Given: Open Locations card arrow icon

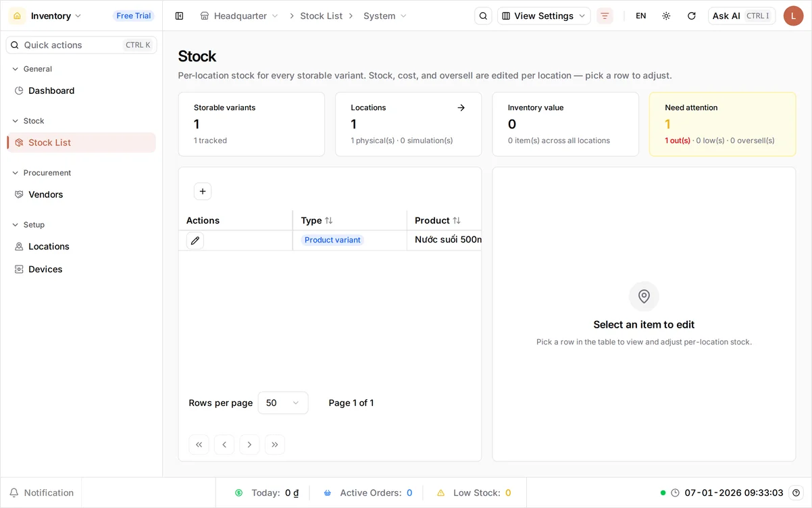Looking at the screenshot, I should pos(461,107).
